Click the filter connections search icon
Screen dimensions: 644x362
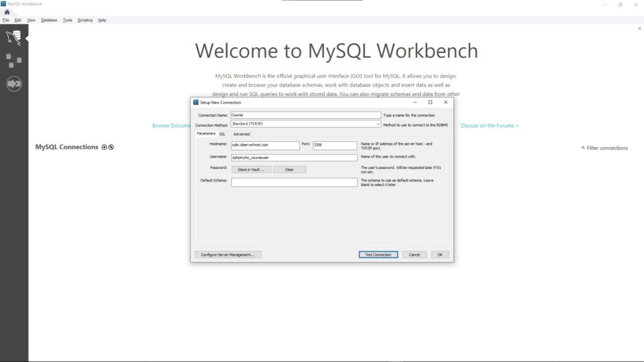[583, 148]
